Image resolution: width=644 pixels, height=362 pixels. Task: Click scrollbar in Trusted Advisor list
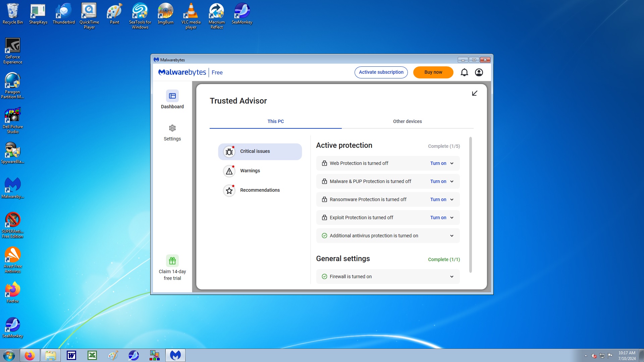[470, 205]
